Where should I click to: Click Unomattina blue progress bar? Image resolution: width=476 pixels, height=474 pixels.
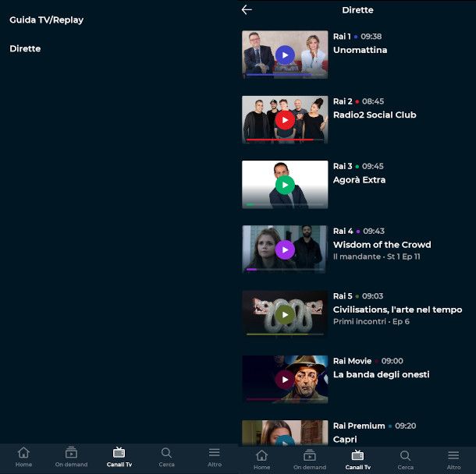click(285, 74)
